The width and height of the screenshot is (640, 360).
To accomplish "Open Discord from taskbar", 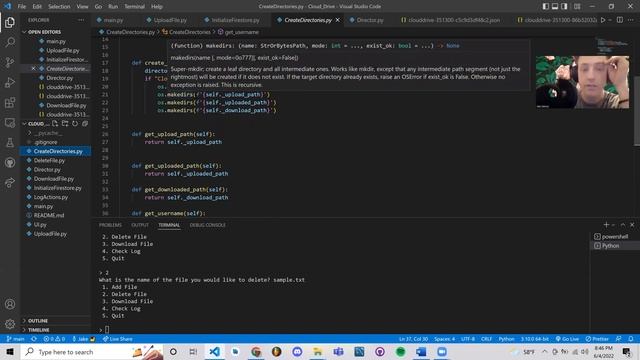I will pyautogui.click(x=297, y=351).
